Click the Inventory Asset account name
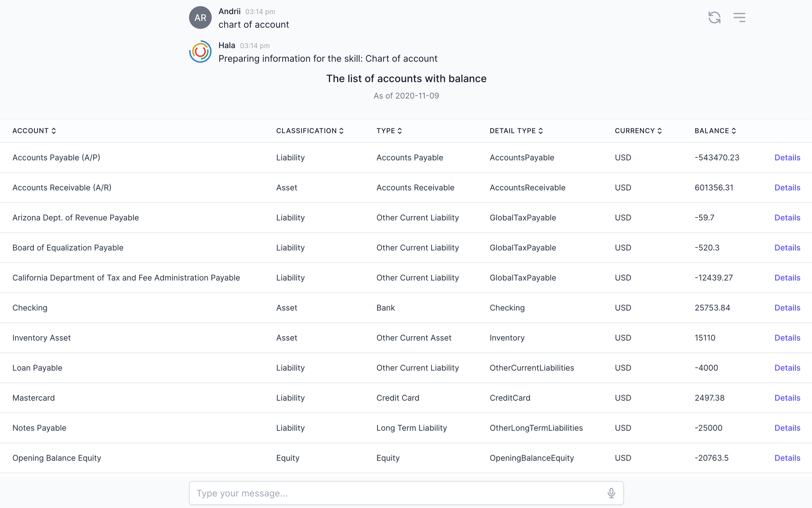Screen dimensions: 812x508 click(41, 338)
